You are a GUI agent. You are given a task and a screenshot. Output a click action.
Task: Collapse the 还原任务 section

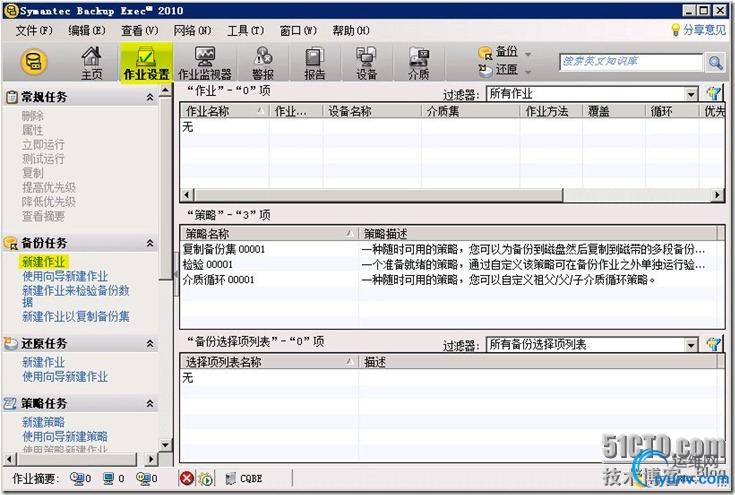pos(150,344)
